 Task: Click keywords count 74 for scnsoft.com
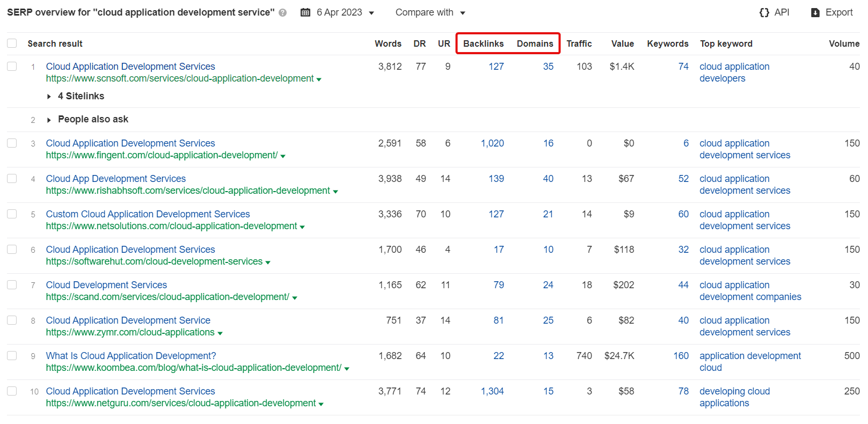683,67
